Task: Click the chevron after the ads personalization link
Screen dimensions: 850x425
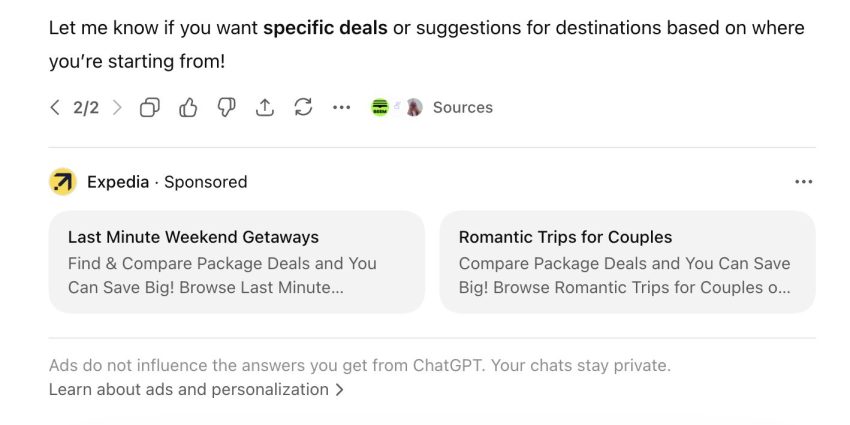Action: coord(340,390)
